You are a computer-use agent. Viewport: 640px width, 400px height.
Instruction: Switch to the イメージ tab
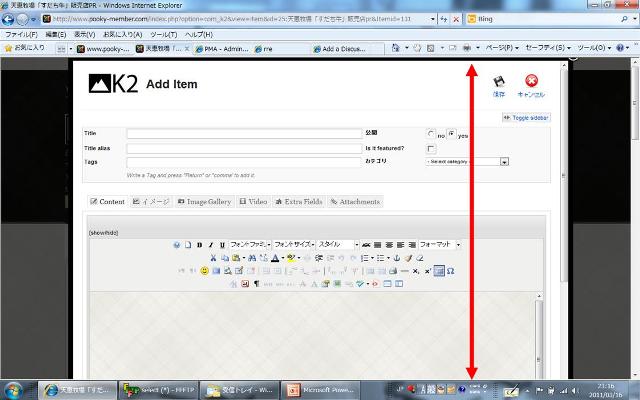(x=151, y=202)
